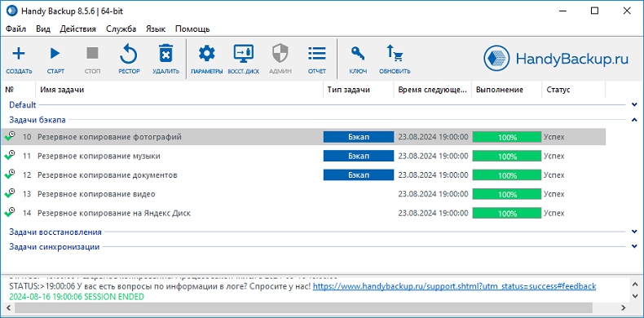
Task: Click the Восст. диск recovery disk icon
Action: tap(244, 54)
